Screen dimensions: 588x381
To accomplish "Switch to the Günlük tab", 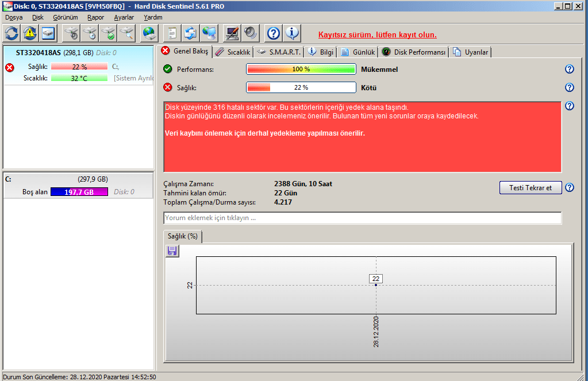I will click(358, 52).
